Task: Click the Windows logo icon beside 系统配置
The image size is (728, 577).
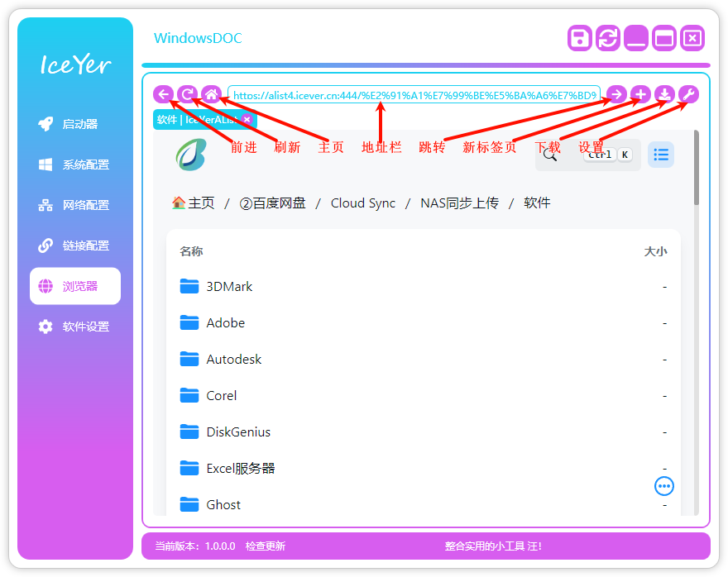Action: point(45,165)
